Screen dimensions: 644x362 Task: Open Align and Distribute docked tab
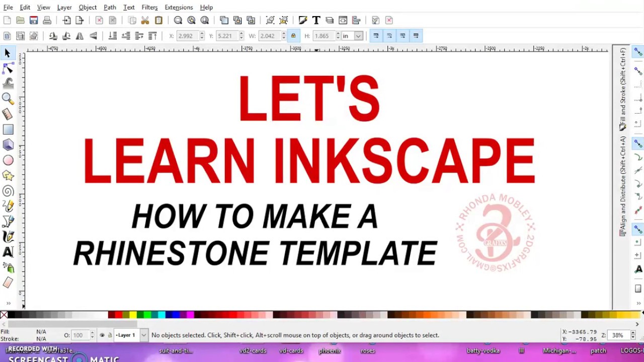623,186
